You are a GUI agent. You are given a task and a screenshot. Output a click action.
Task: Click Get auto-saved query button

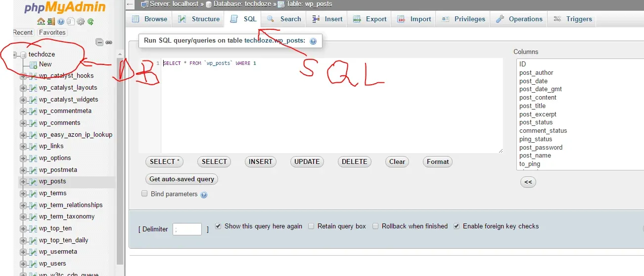182,179
